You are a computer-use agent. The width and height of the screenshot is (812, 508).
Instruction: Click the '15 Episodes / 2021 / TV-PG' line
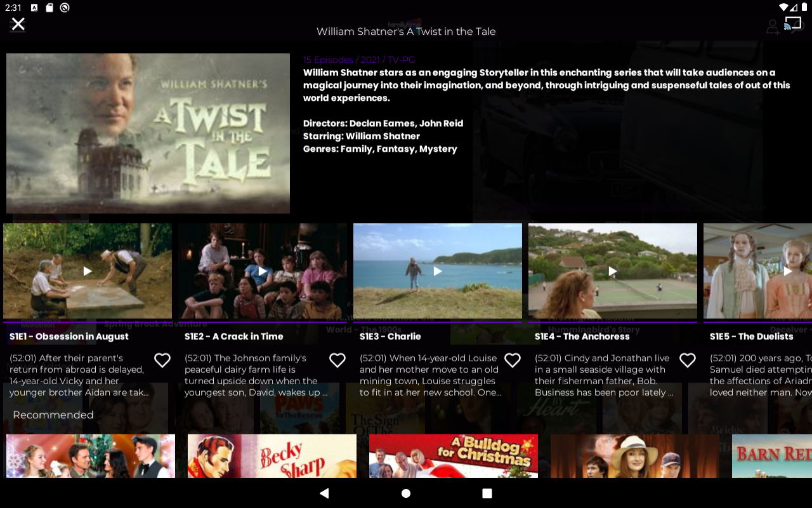pyautogui.click(x=359, y=60)
